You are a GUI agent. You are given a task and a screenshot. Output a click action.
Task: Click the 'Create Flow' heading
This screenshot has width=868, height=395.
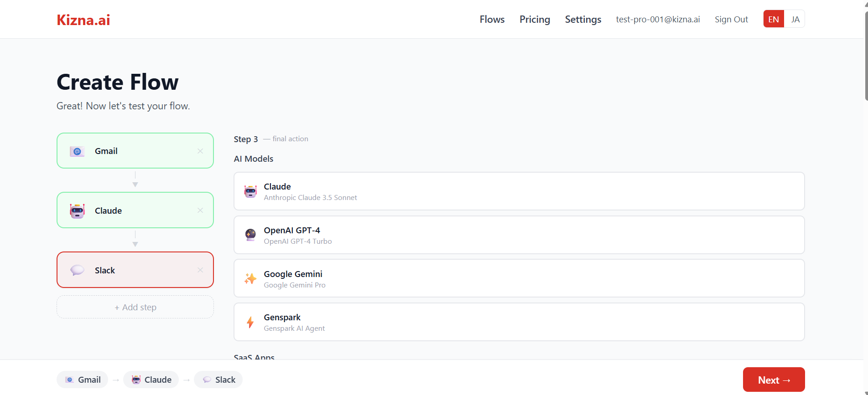[x=118, y=82]
